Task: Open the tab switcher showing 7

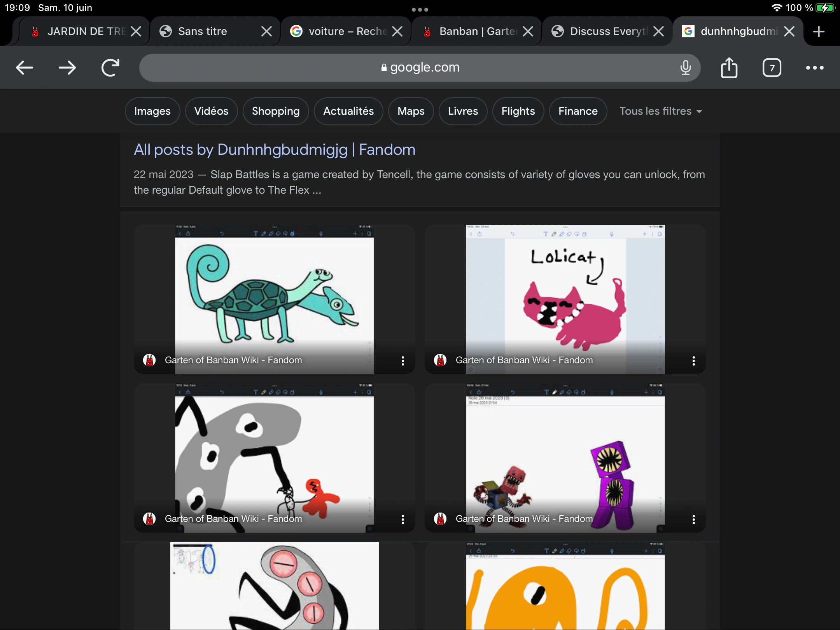Action: (772, 68)
